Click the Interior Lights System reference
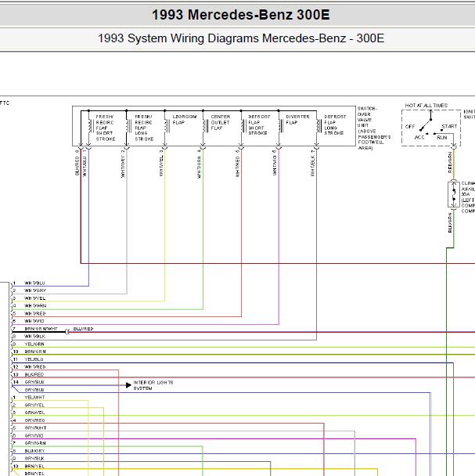The image size is (475, 476). pyautogui.click(x=153, y=385)
